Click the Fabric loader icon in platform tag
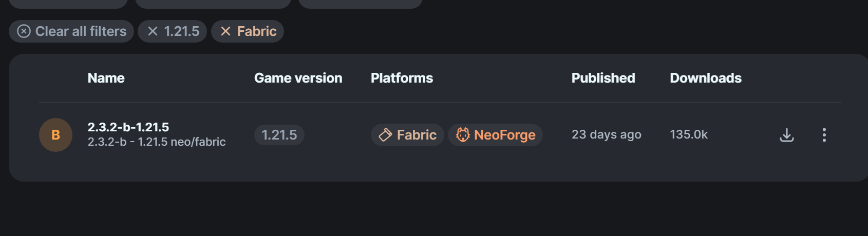868x236 pixels. [x=385, y=135]
